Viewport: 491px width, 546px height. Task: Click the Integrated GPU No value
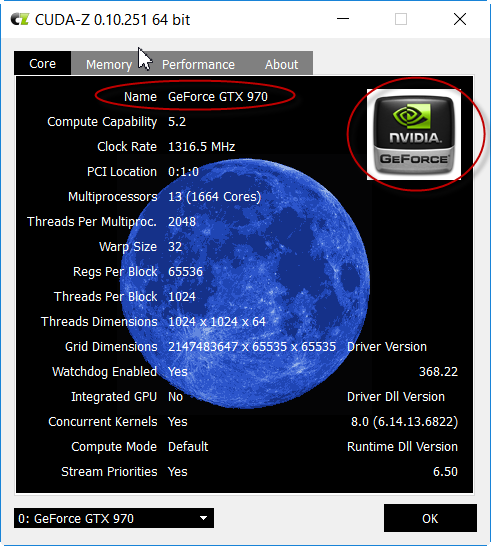176,397
